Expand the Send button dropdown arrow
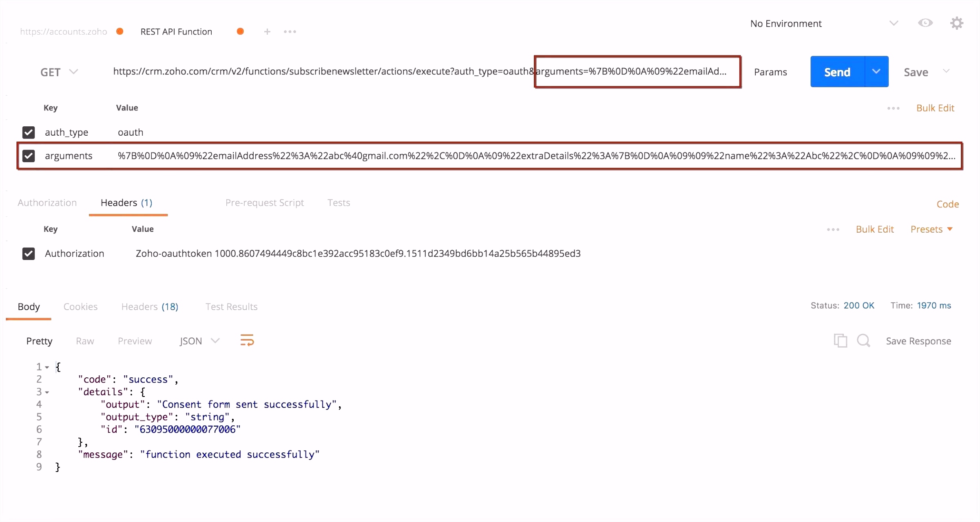 tap(876, 72)
